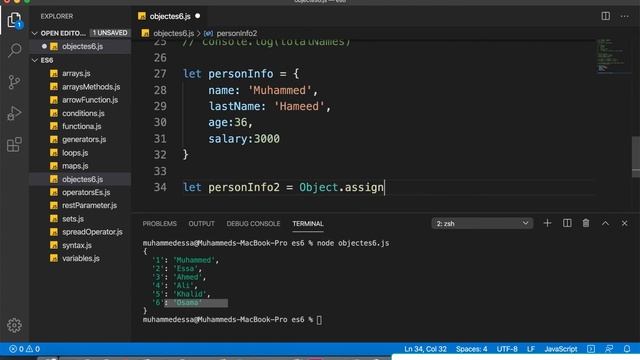Click the 'Ln 34, Col 32' status entry

click(x=425, y=349)
